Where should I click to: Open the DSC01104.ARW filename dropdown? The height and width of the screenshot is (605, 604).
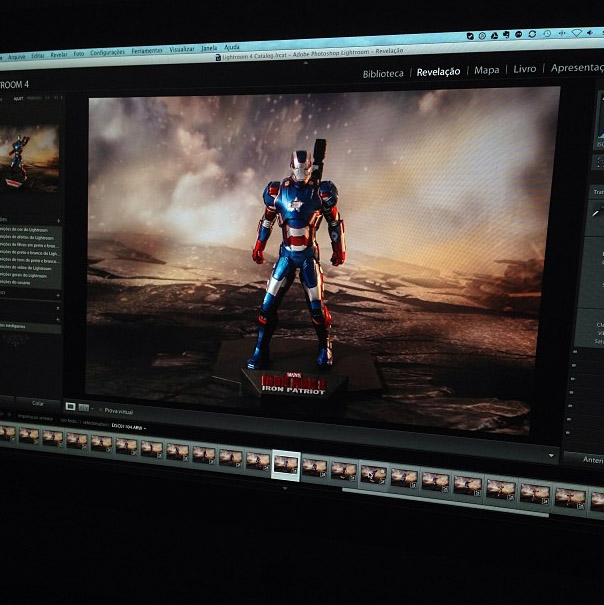click(x=129, y=427)
